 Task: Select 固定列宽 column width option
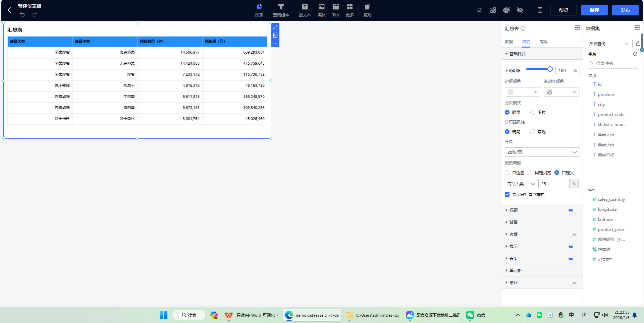pyautogui.click(x=539, y=173)
